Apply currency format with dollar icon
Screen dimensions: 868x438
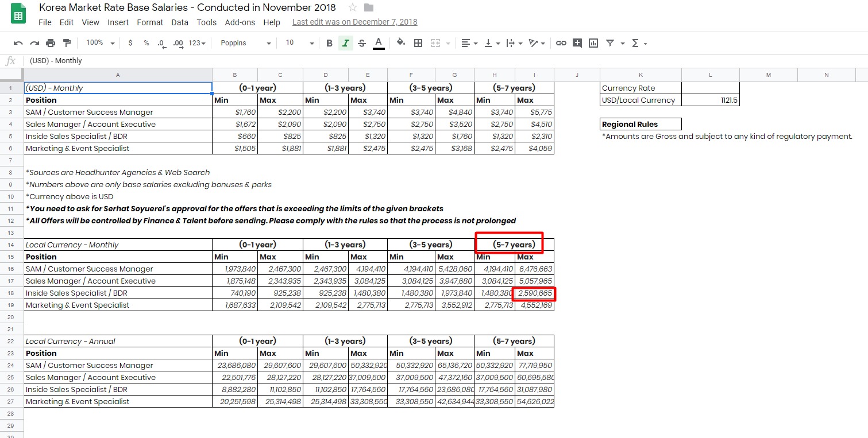click(x=130, y=43)
